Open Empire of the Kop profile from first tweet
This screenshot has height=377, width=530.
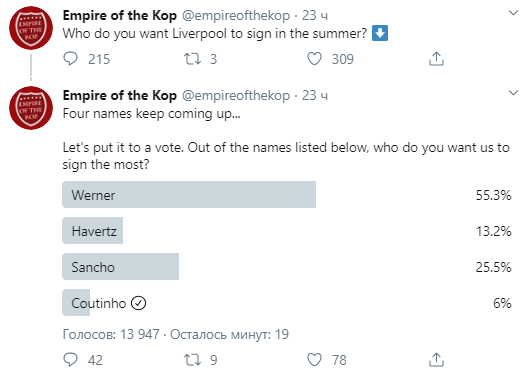click(120, 16)
